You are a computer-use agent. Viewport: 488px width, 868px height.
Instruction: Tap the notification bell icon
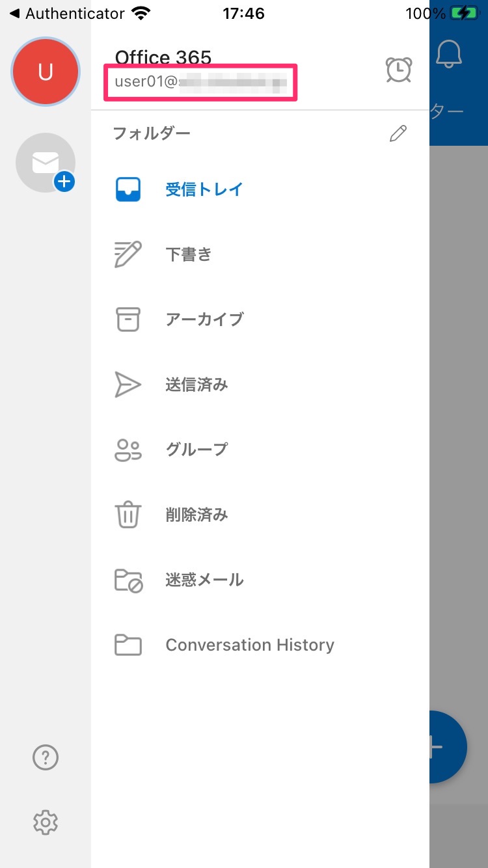pyautogui.click(x=449, y=53)
